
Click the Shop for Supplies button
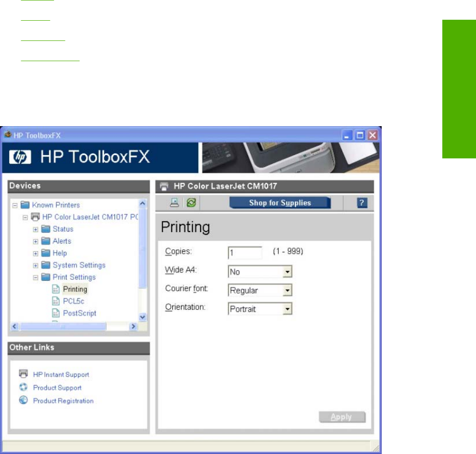[280, 203]
